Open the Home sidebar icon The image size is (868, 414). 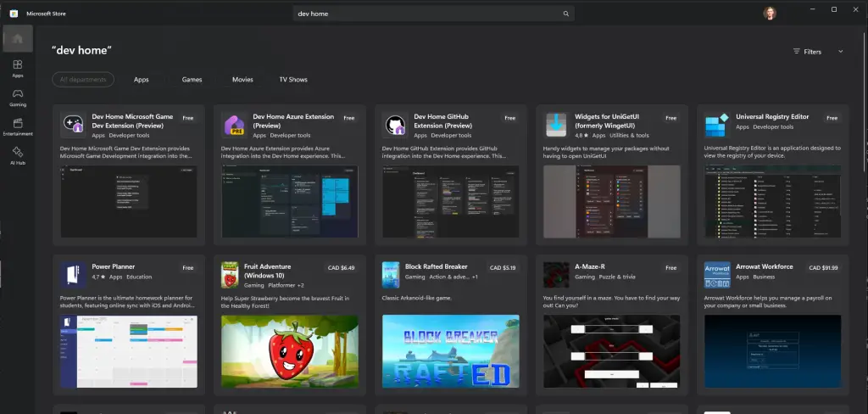click(18, 38)
